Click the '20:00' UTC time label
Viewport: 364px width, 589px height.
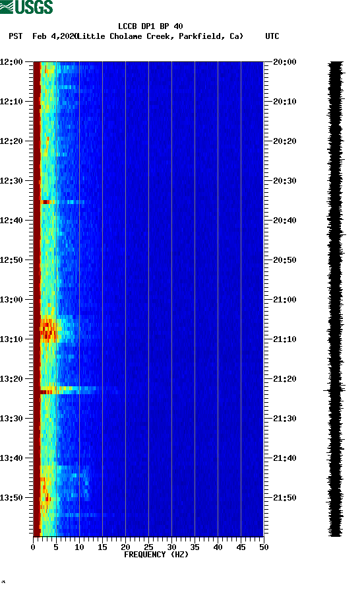click(285, 61)
